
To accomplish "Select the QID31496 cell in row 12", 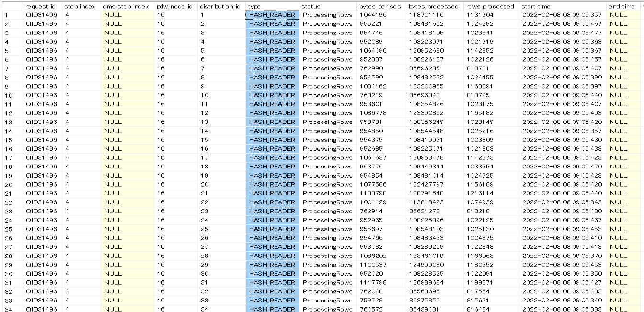I will tap(42, 113).
